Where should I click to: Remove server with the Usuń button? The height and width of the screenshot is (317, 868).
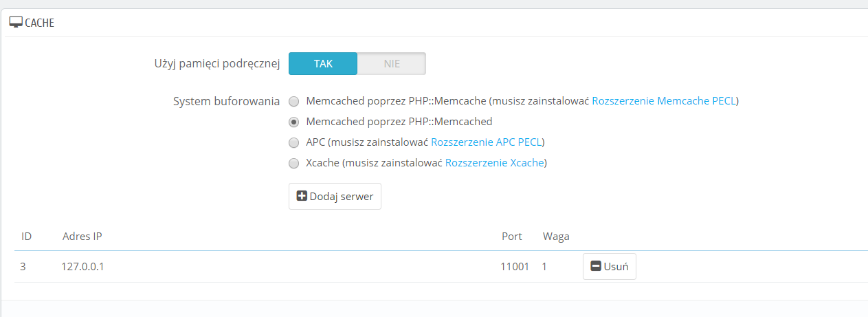[610, 266]
